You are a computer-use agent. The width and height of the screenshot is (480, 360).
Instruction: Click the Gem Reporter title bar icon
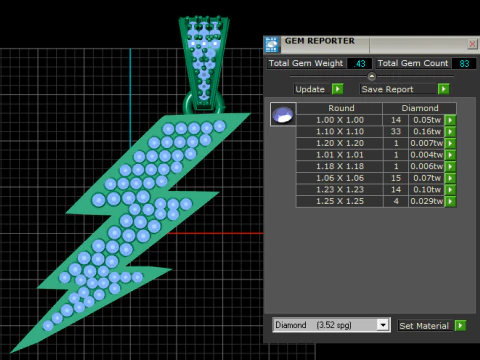(x=272, y=45)
